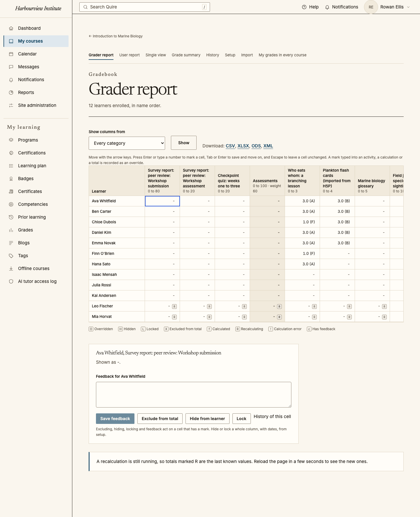Go back to Introduction to Marine Biology
Screen dimensions: 420x517
click(x=116, y=36)
